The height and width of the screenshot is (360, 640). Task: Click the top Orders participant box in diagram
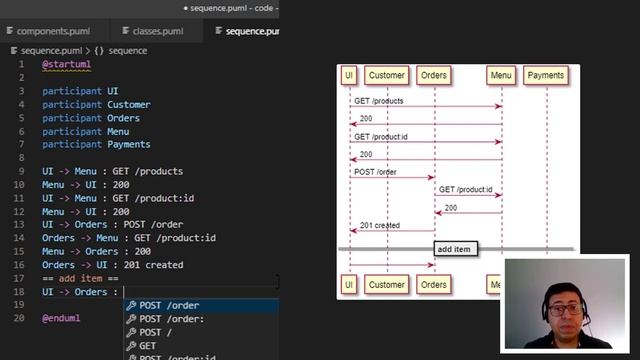(433, 75)
